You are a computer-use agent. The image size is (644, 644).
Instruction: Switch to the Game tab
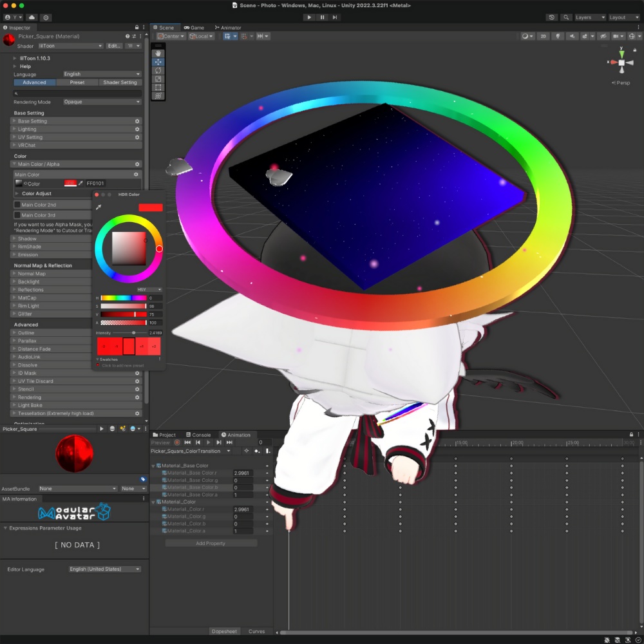coord(194,28)
